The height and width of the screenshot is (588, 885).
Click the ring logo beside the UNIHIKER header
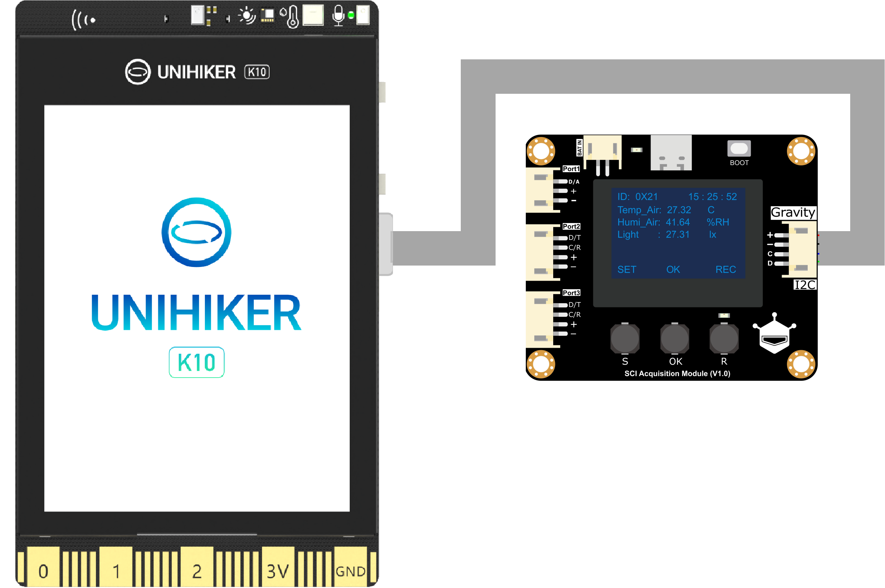[x=138, y=72]
